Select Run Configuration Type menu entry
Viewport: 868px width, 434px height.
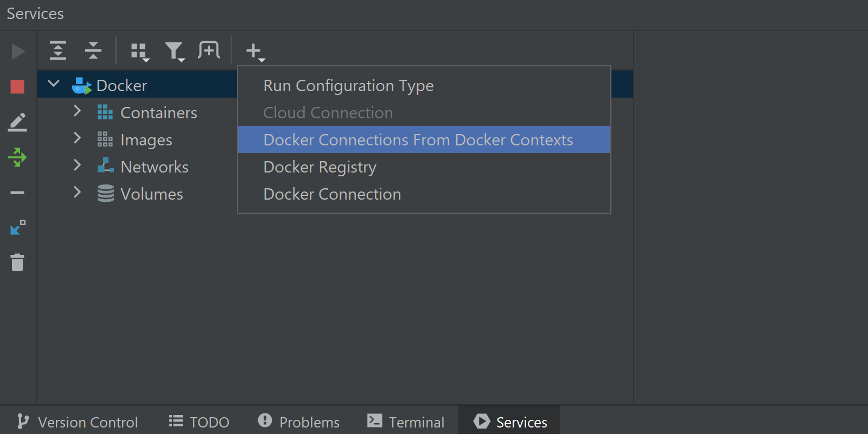424,86
